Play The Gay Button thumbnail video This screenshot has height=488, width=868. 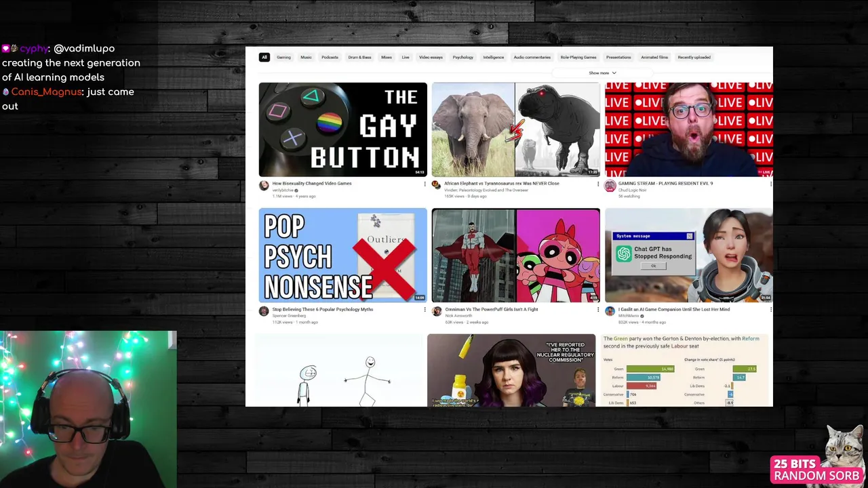[x=343, y=129]
